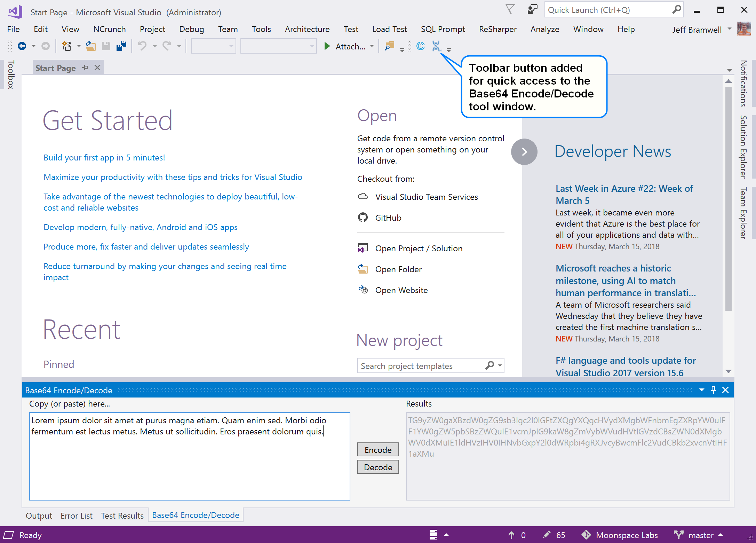Click the Open File folder toolbar icon
Screen dimensions: 756x543
(91, 46)
